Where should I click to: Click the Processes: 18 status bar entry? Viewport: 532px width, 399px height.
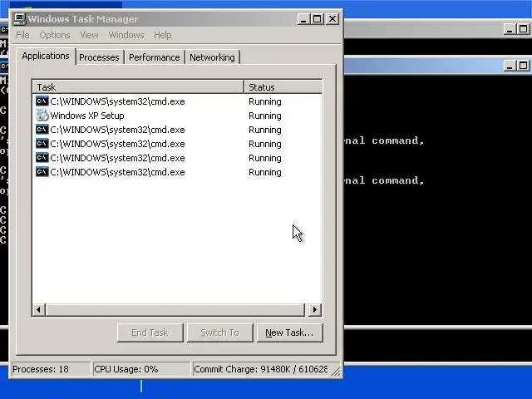(x=51, y=369)
